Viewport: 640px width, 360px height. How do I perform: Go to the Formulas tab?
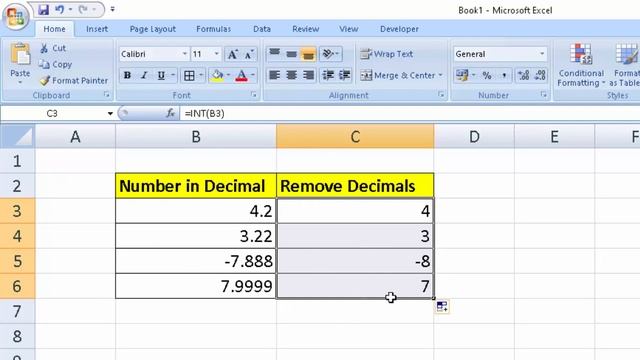pyautogui.click(x=213, y=29)
